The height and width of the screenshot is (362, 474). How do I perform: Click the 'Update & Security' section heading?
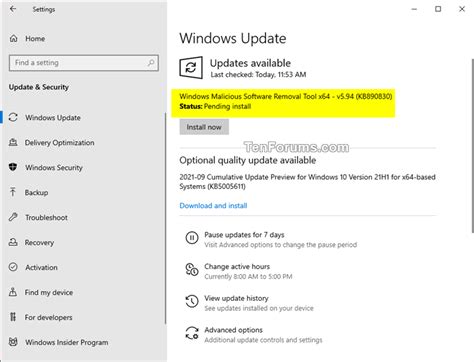pos(39,87)
